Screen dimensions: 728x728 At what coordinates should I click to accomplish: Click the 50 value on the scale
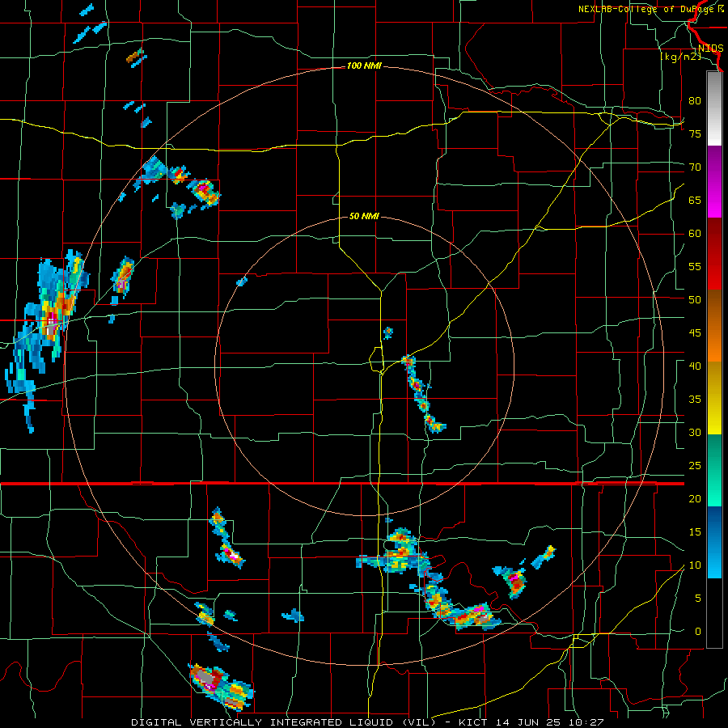[x=695, y=300]
